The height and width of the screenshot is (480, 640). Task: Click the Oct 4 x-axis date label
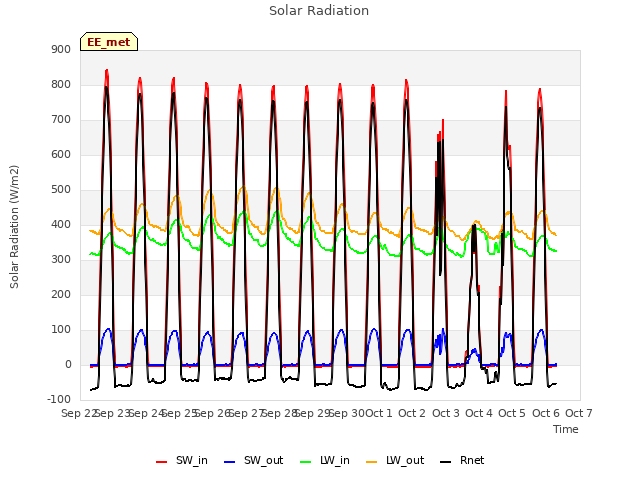click(x=479, y=413)
